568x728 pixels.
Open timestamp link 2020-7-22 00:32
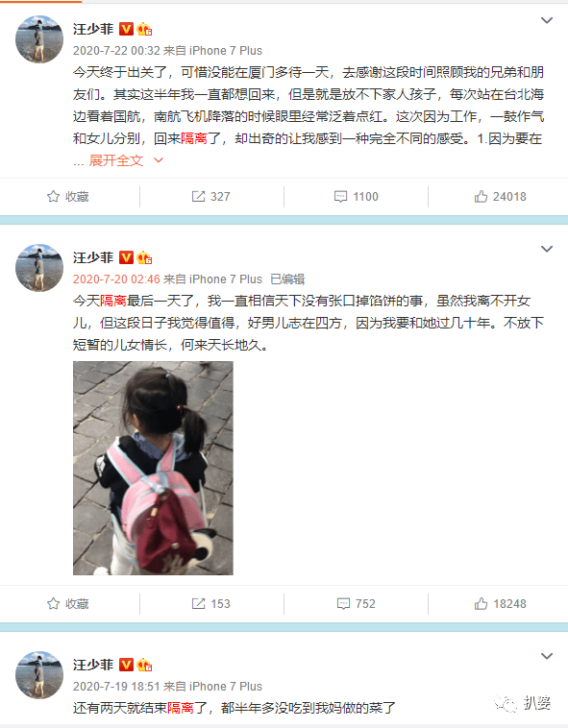point(116,51)
